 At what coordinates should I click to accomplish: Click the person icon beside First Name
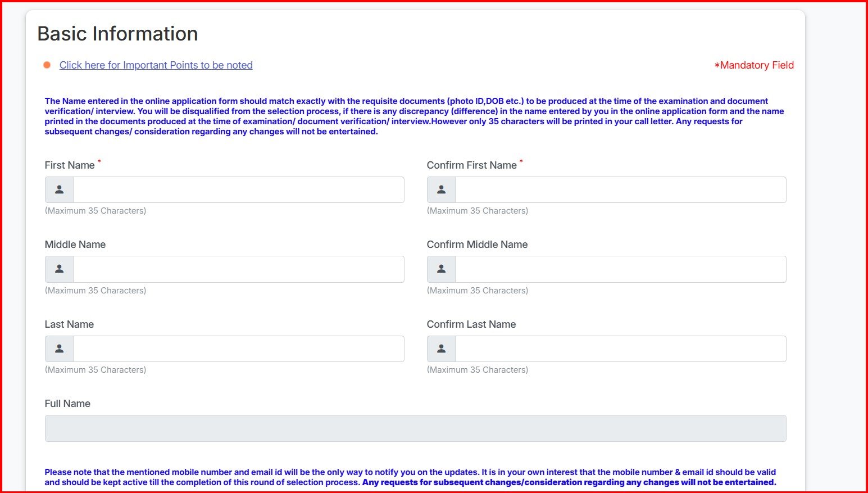pos(59,190)
